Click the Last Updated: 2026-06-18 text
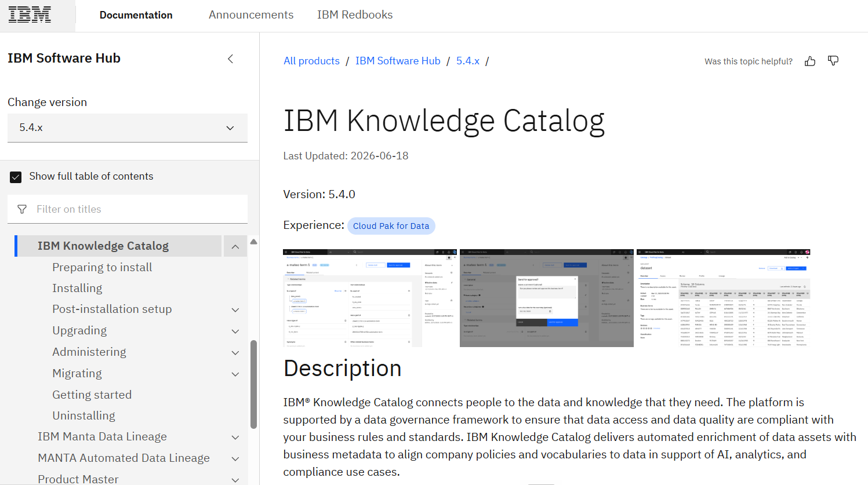The image size is (868, 485). [346, 156]
